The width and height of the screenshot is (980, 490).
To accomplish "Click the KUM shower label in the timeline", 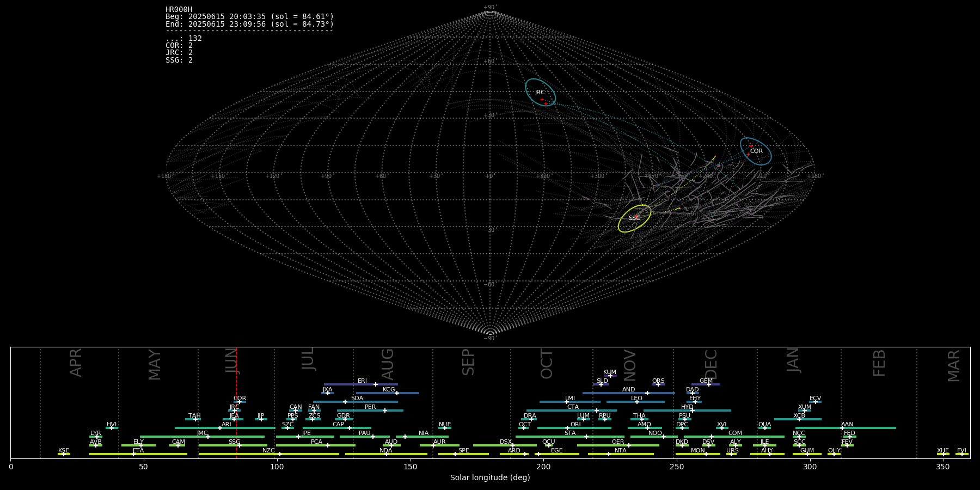I will 610,372.
